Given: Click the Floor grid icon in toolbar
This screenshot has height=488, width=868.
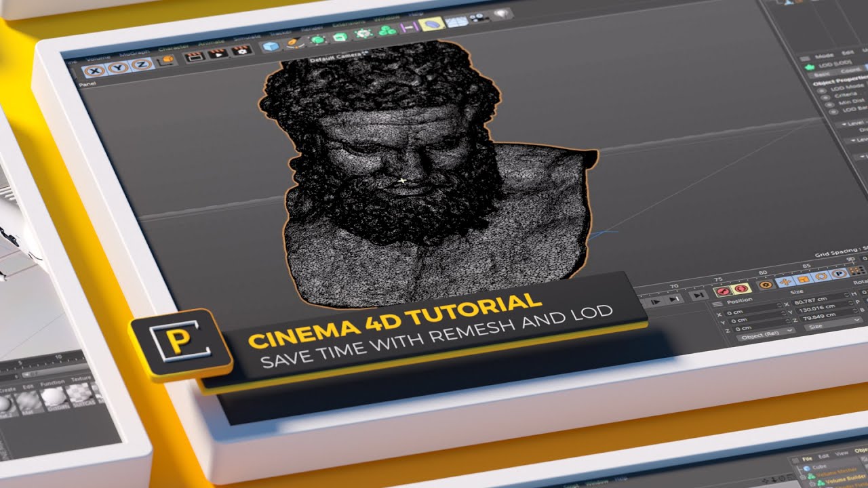Looking at the screenshot, I should click(x=456, y=22).
